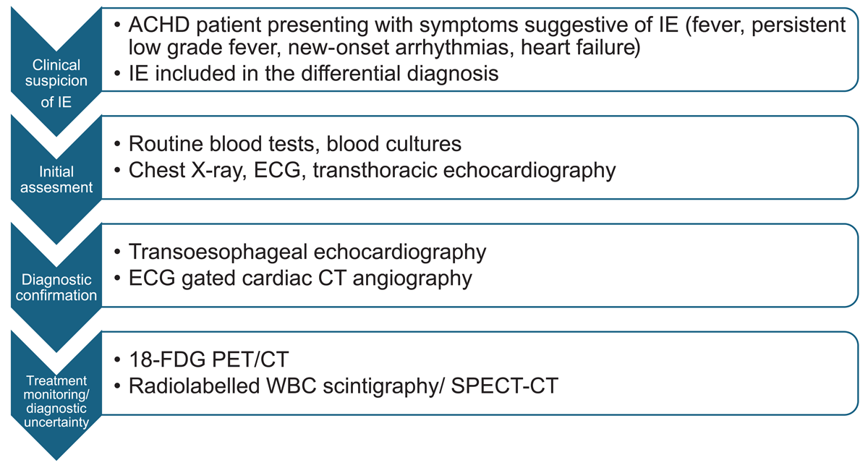This screenshot has width=868, height=468.
Task: Click inside the initial assessment tests box
Action: click(x=480, y=157)
